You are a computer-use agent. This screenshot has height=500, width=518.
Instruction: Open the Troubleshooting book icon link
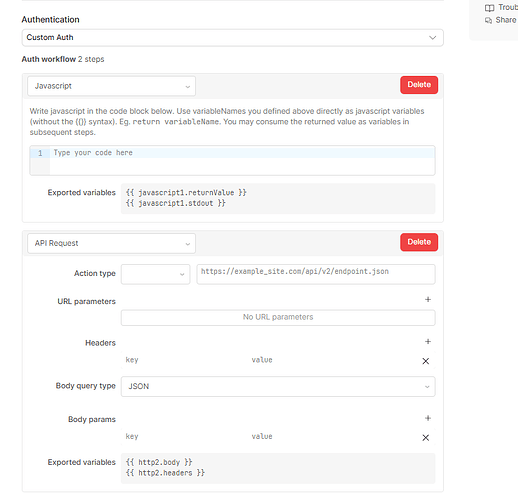point(489,8)
